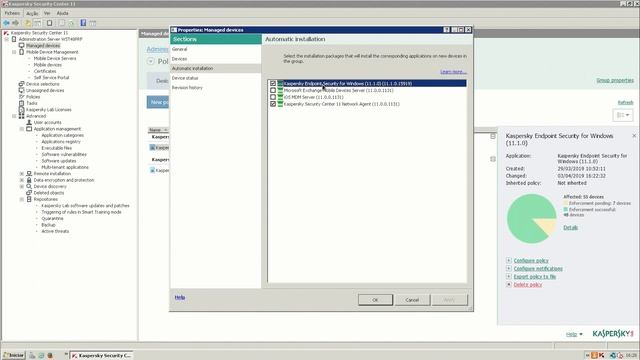Open the Group properties link

coord(615,80)
